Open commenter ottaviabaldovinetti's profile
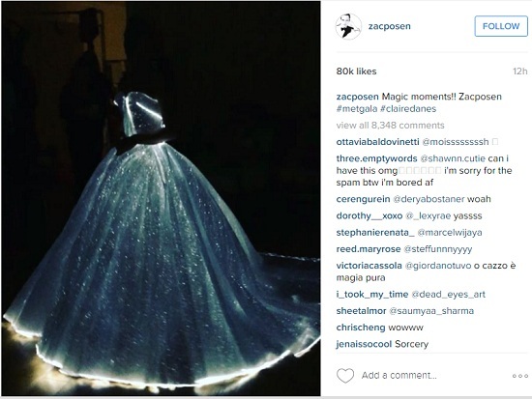 [377, 142]
